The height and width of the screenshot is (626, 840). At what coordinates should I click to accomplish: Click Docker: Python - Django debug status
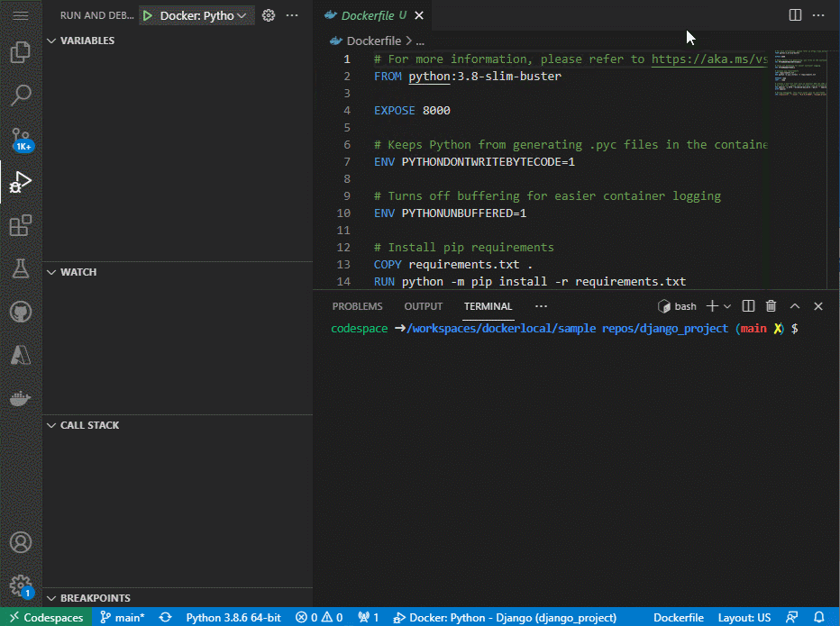[x=505, y=617]
